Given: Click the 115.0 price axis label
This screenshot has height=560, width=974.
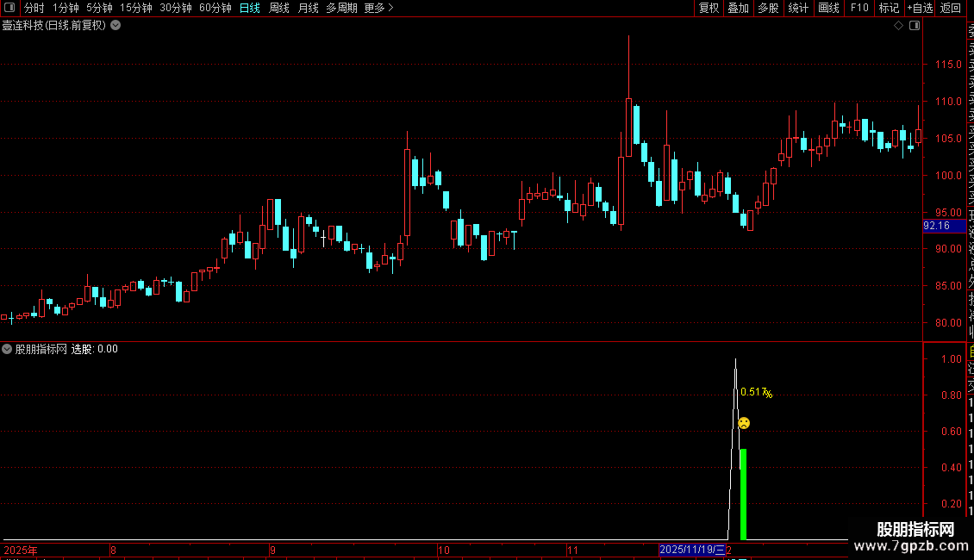Looking at the screenshot, I should [948, 65].
